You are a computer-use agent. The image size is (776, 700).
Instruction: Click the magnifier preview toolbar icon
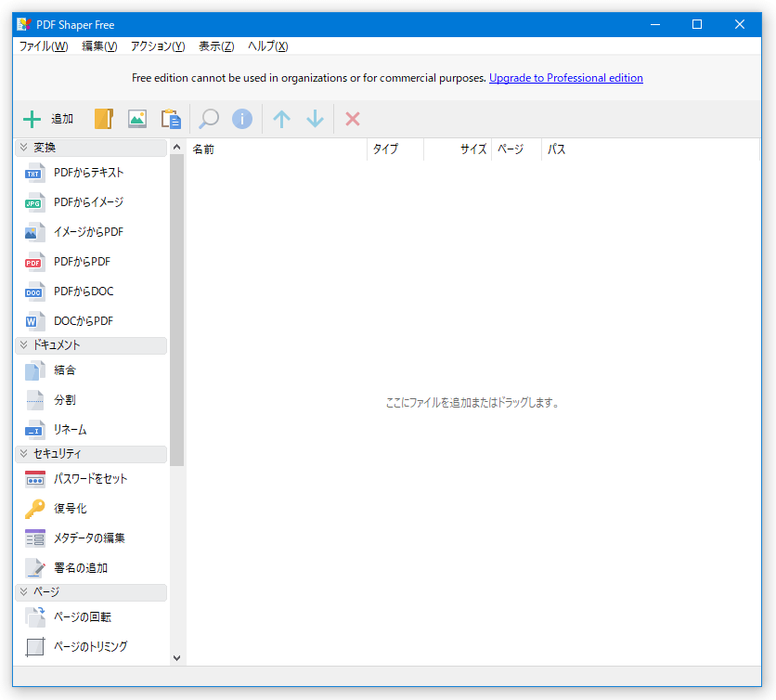[208, 119]
